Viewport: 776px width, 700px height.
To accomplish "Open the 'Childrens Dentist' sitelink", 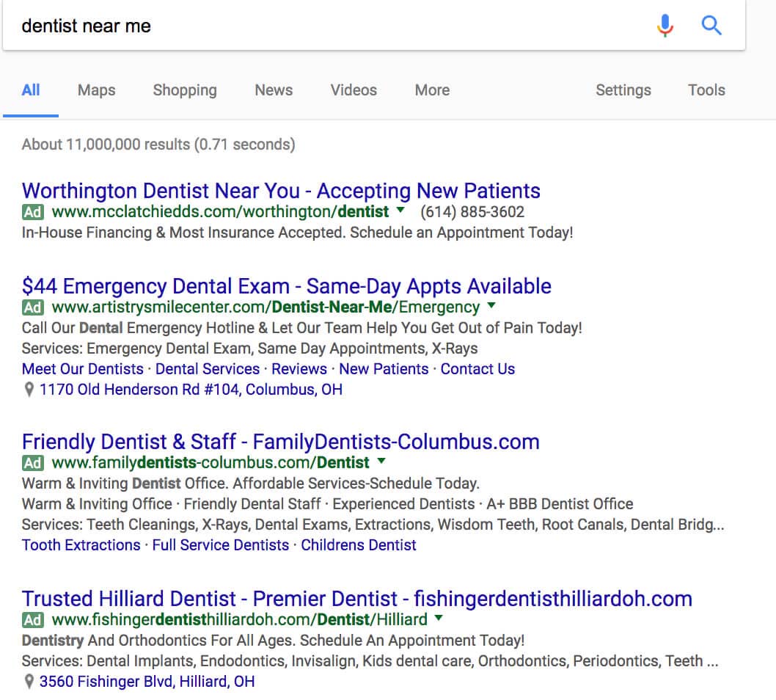I will click(x=359, y=545).
